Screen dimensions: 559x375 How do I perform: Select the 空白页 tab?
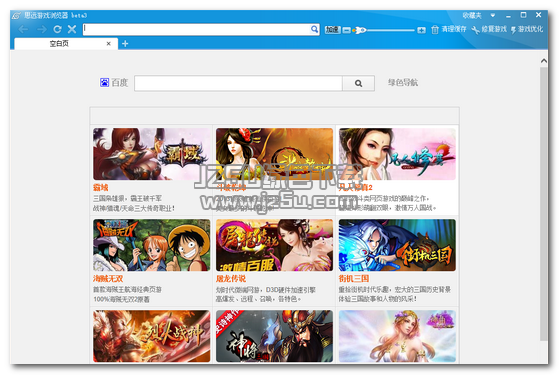click(66, 44)
